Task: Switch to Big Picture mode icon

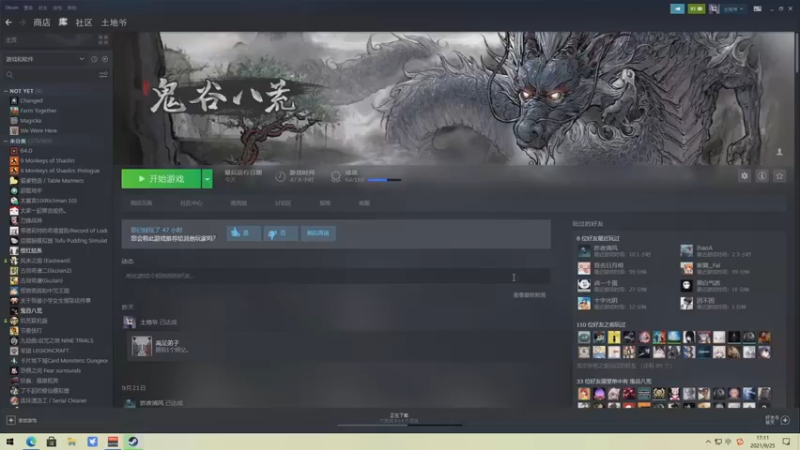Action: [x=758, y=9]
